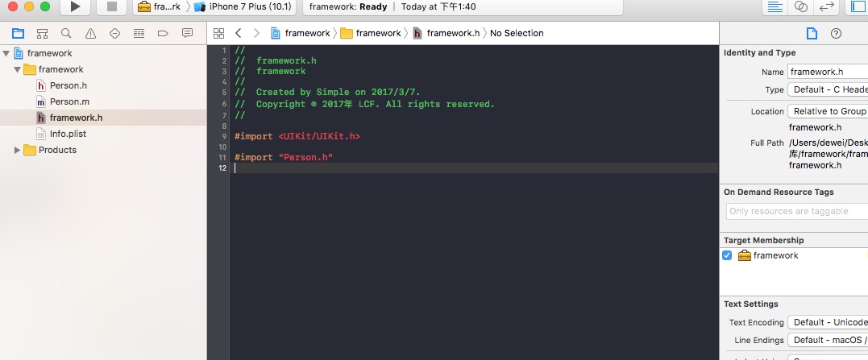Toggle the navigator panel visibility
Screen dimensions: 868x360
858,6
